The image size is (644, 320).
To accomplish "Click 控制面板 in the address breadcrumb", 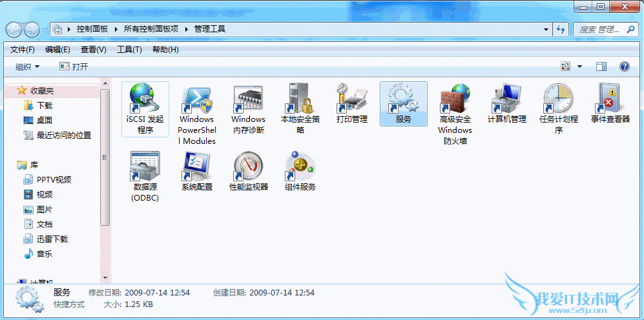I will pos(92,29).
